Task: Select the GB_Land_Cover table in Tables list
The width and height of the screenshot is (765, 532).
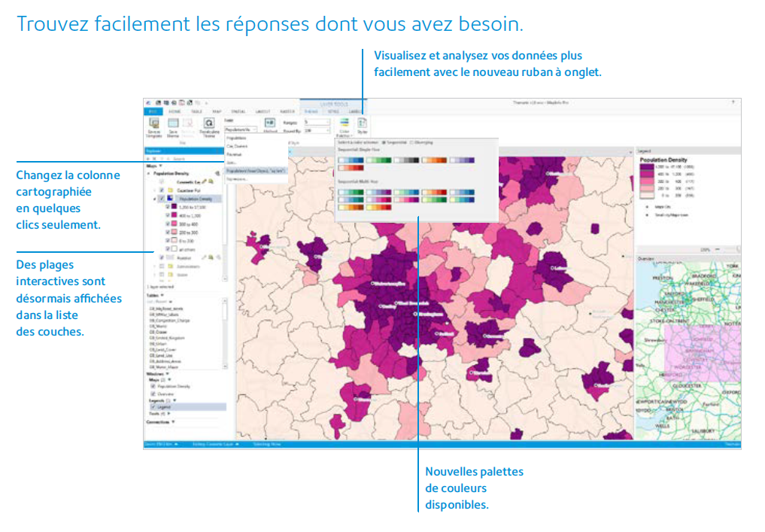Action: (x=162, y=349)
